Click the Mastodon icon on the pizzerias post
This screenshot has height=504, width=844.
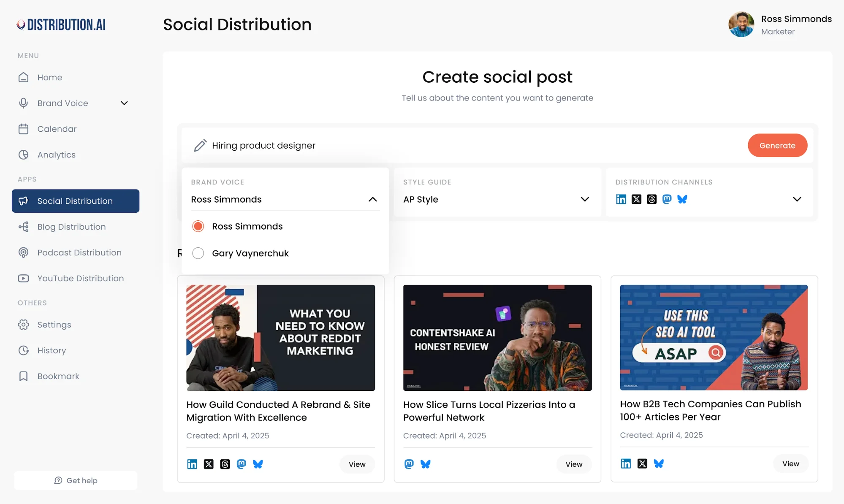point(409,463)
